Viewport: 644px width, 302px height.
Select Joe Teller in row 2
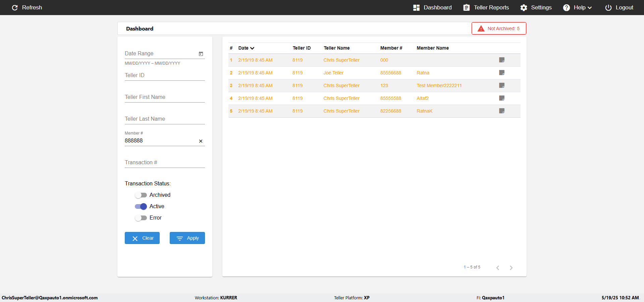333,73
